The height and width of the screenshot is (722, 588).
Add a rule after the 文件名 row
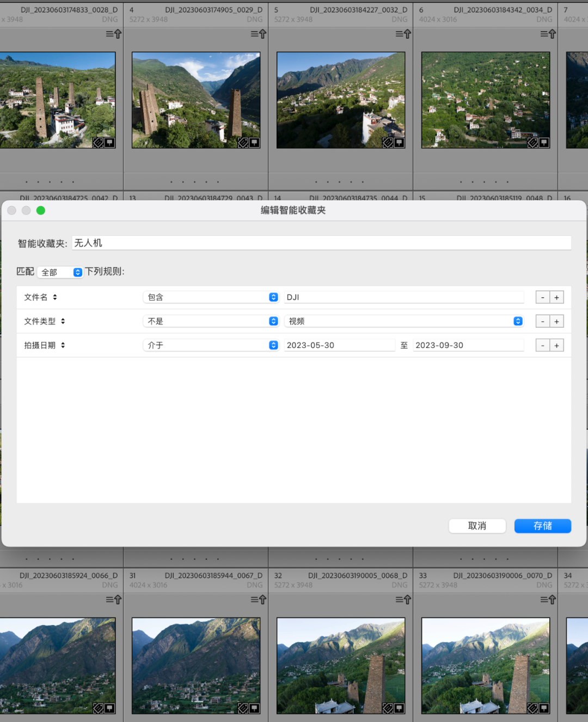[x=556, y=297]
